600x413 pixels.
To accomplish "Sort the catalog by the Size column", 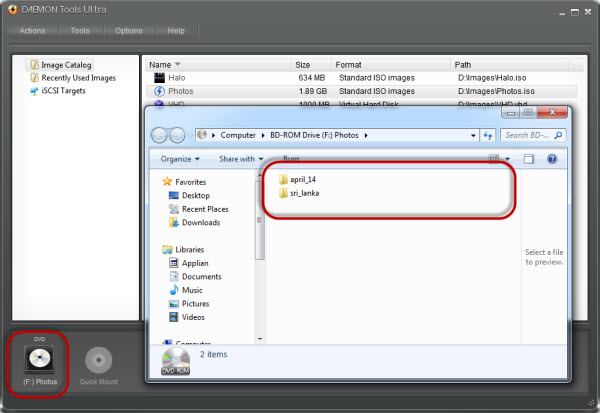I will tap(311, 65).
